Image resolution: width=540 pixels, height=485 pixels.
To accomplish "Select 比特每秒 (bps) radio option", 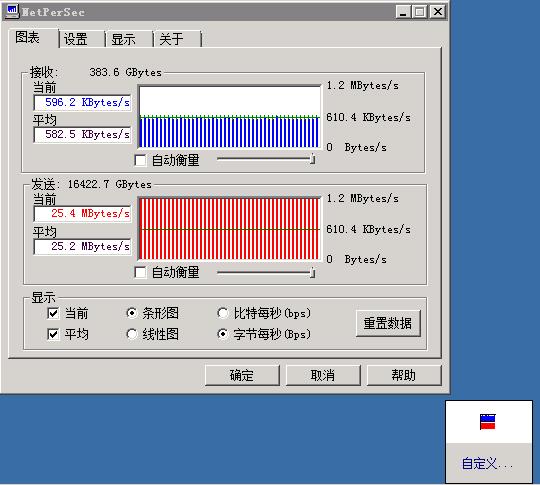I will 222,313.
